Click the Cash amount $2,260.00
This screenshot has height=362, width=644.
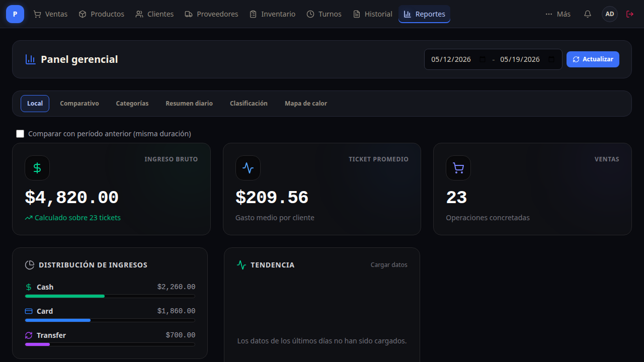(x=176, y=287)
